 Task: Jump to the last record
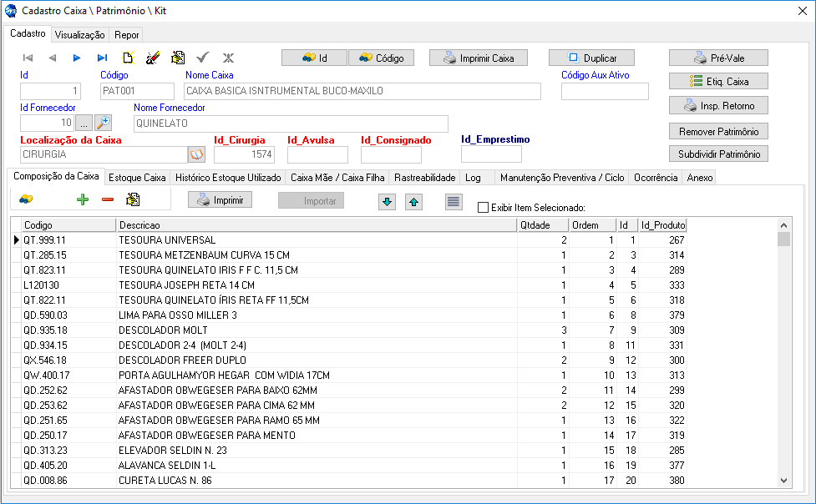(102, 58)
